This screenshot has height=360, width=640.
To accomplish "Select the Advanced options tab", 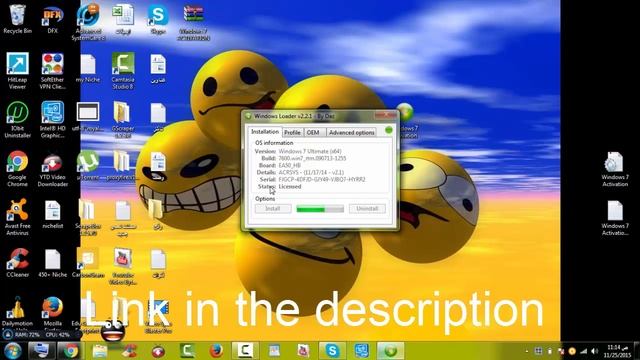I will click(x=351, y=133).
